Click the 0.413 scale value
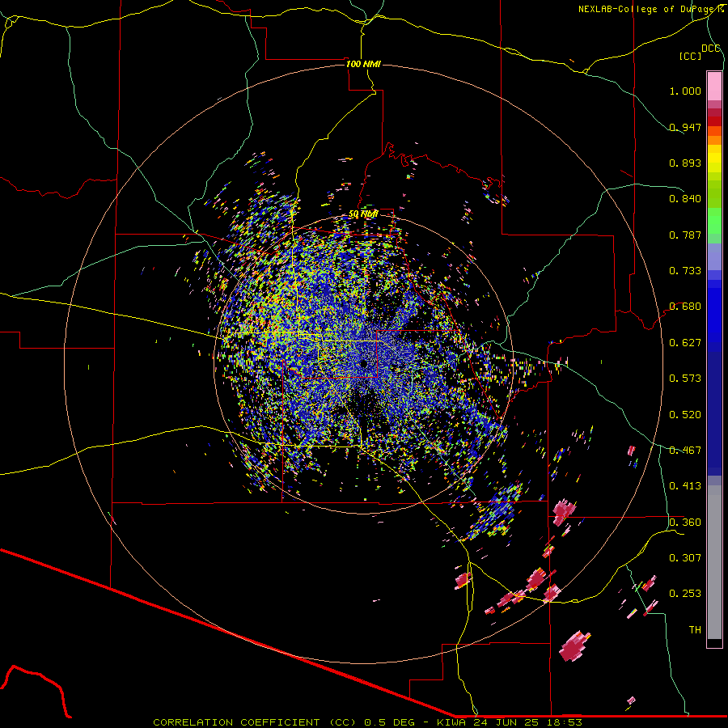The width and height of the screenshot is (728, 728). click(685, 486)
